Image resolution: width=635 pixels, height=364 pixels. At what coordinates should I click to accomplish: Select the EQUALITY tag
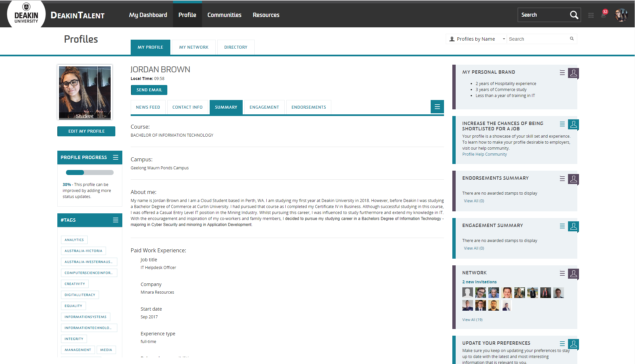(x=73, y=306)
